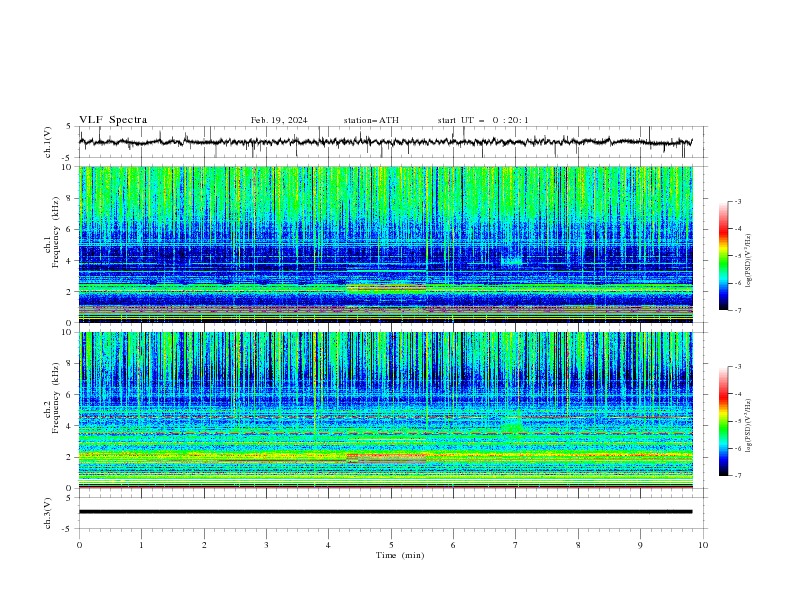Click time axis tick label "2"
792x612 pixels.
204,545
